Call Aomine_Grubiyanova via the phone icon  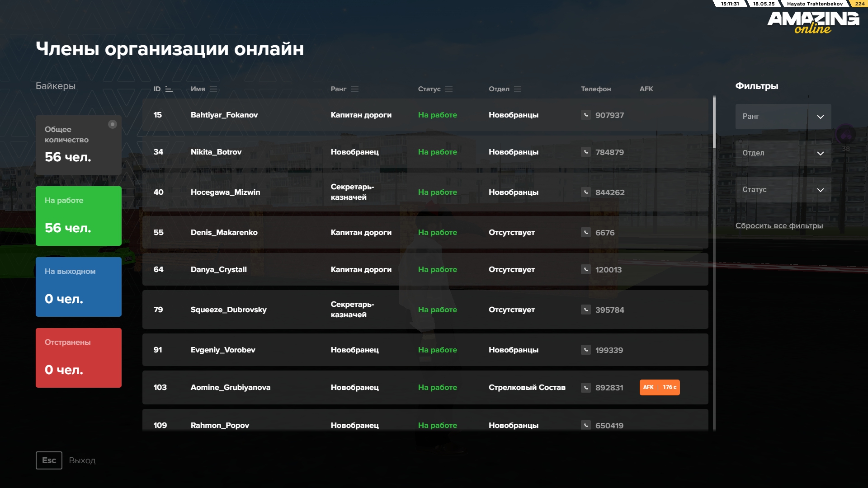click(x=586, y=387)
